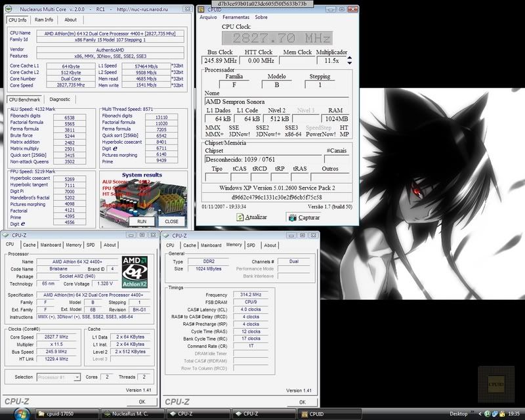
Task: Open the Ferramentas menu in CPUID
Action: 235,18
